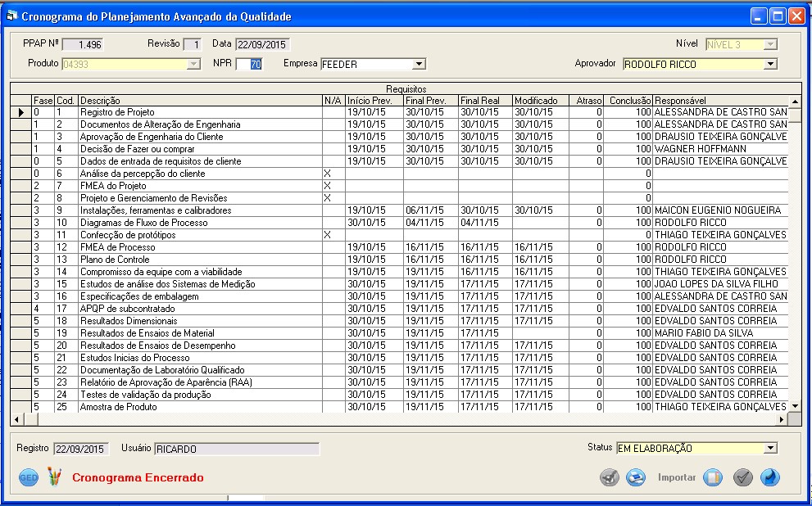
Task: Click the Final Prev. column header
Action: [x=431, y=101]
